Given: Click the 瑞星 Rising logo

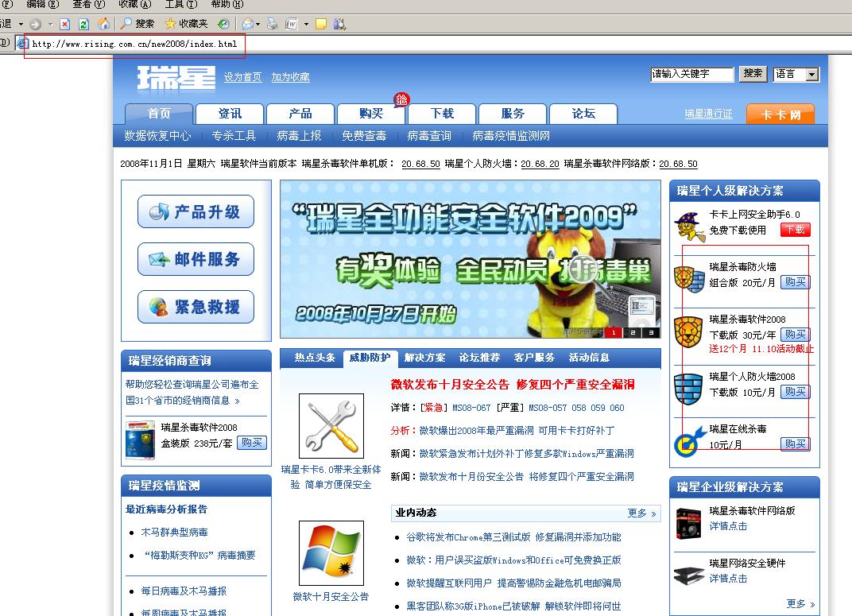Looking at the screenshot, I should [176, 78].
